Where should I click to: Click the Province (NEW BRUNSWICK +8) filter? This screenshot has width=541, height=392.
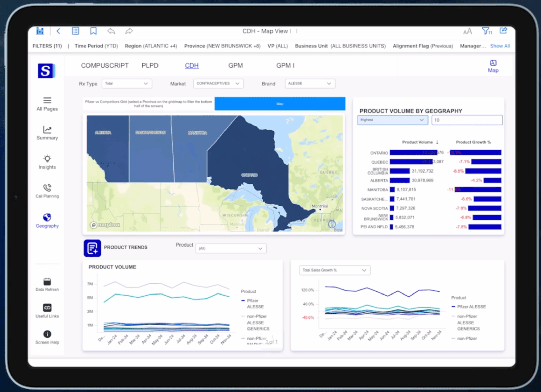222,46
